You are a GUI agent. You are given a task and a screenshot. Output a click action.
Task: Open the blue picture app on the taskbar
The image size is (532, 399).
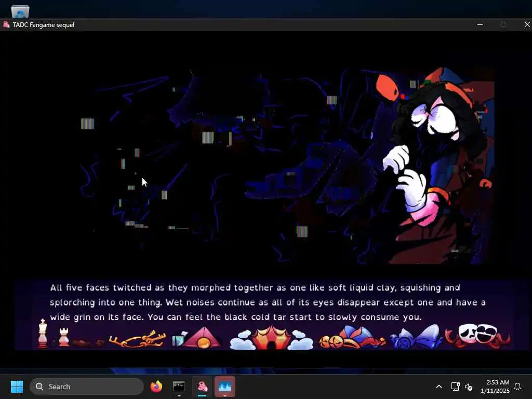[x=224, y=387]
